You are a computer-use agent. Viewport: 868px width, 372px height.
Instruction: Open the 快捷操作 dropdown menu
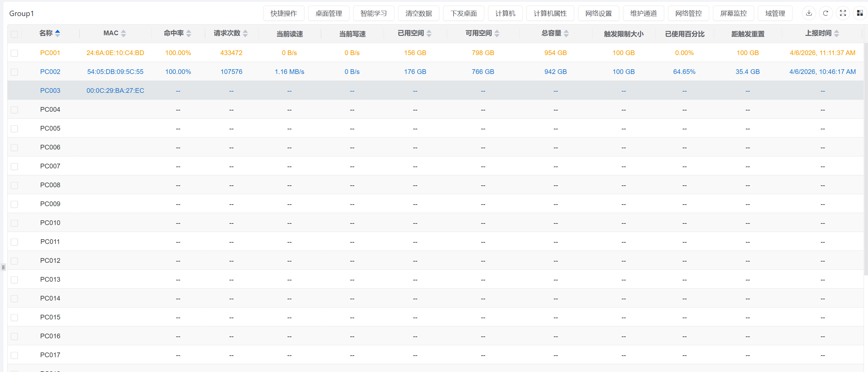click(x=283, y=13)
